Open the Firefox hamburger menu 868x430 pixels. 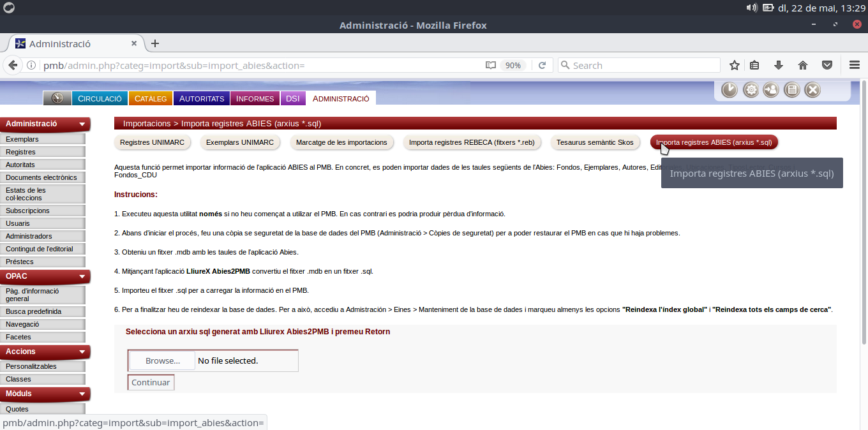pos(855,65)
